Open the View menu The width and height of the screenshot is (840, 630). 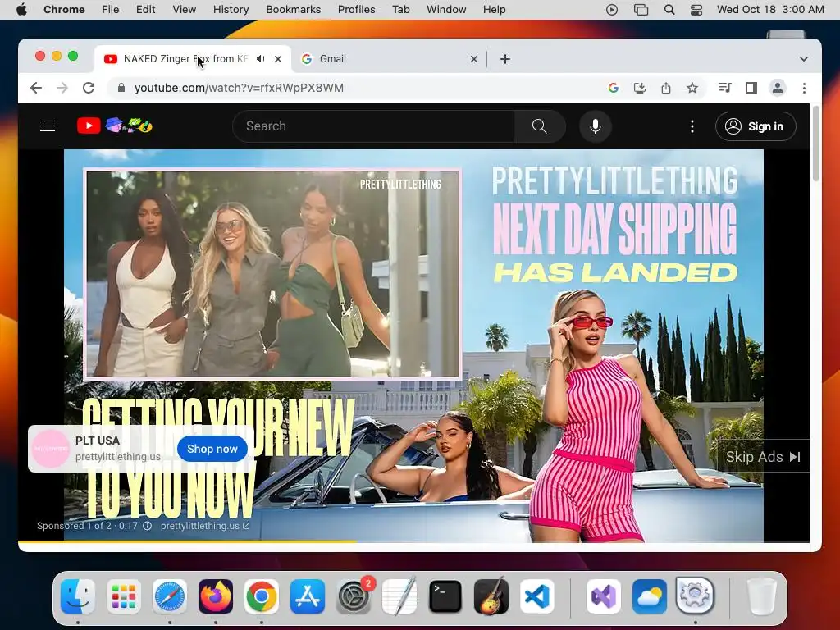(185, 10)
